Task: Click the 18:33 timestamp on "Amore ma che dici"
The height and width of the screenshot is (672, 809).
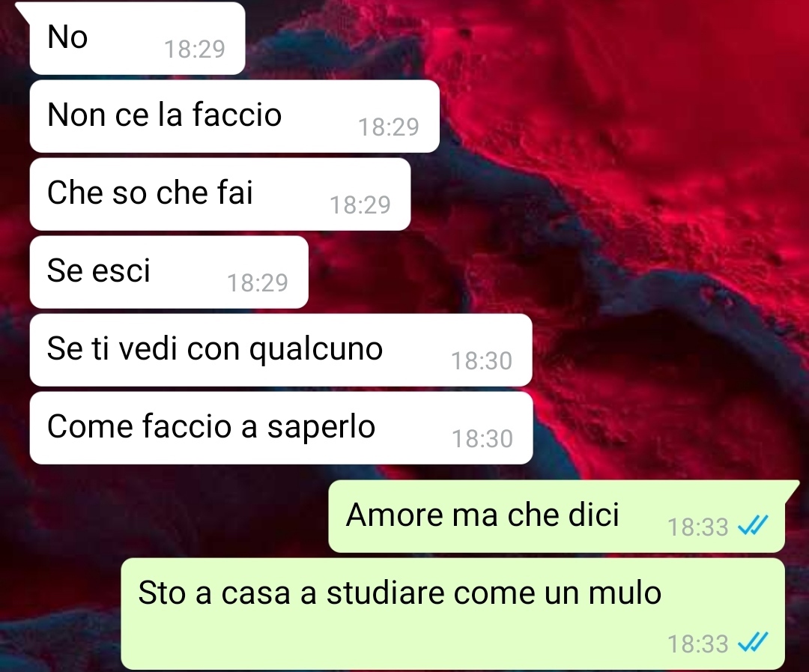Action: click(698, 527)
